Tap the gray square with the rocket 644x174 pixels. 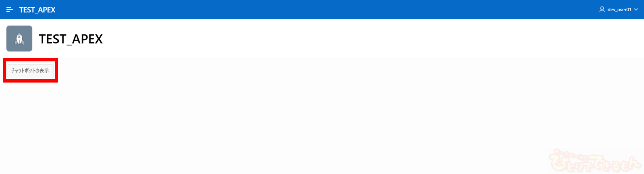coord(19,39)
